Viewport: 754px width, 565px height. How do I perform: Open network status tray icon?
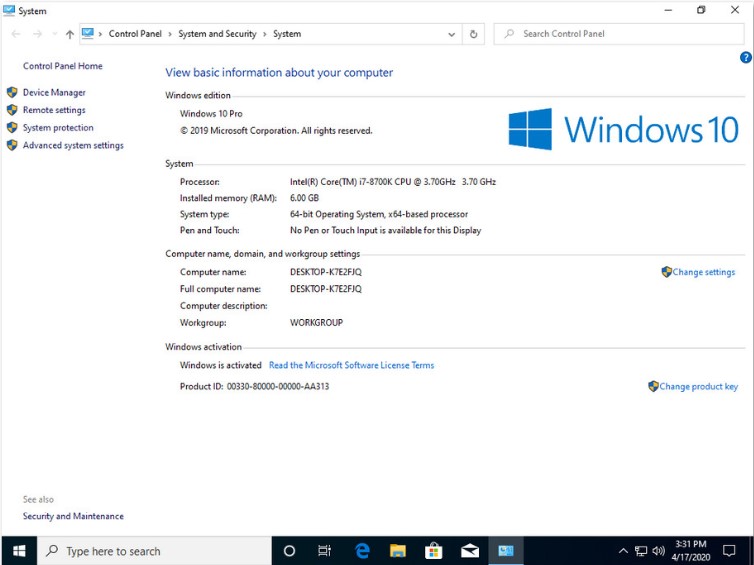point(641,551)
